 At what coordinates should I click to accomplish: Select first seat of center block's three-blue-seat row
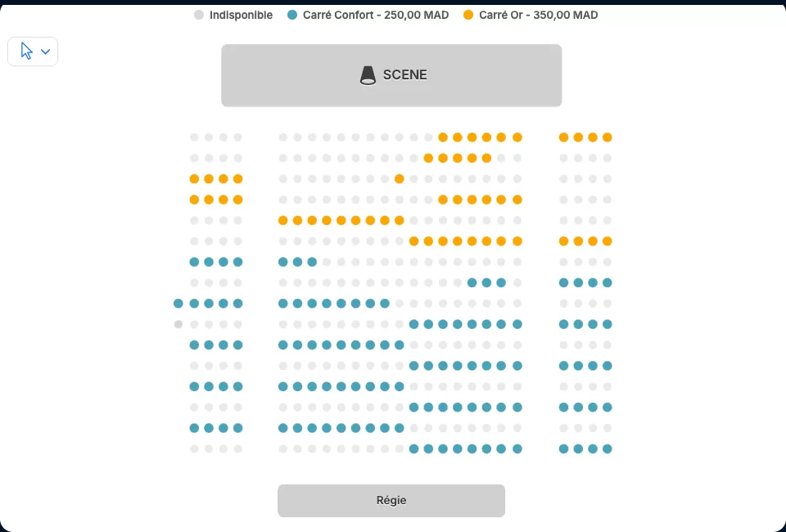283,262
